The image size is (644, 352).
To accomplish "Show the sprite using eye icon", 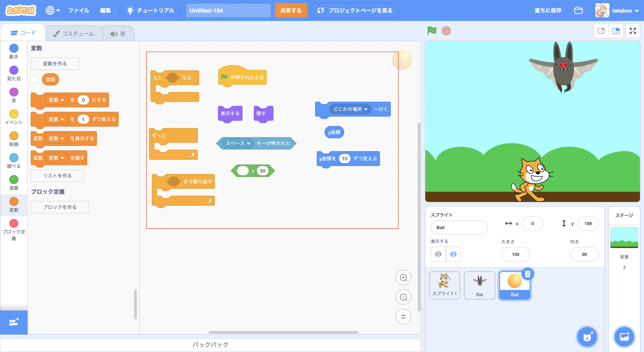I will [x=438, y=254].
